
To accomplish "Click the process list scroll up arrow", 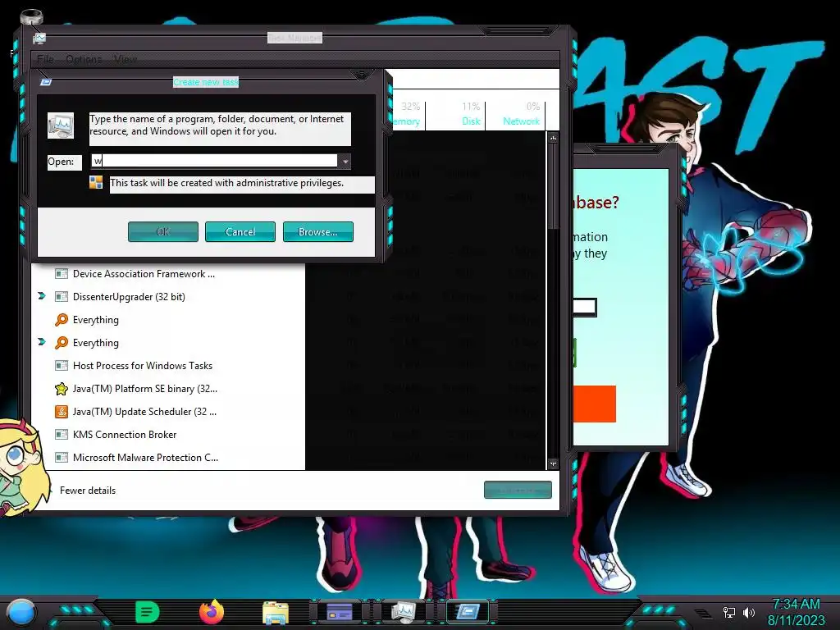I will point(553,138).
